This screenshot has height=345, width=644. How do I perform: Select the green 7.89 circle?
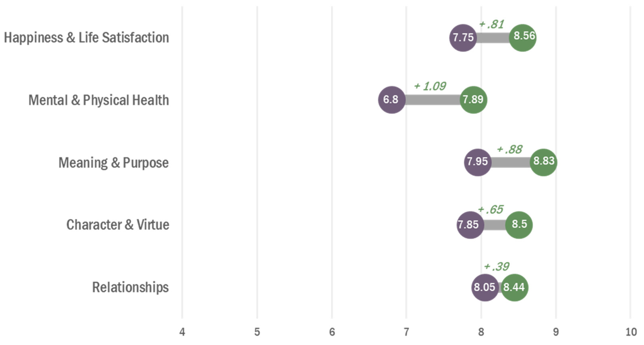(x=474, y=100)
